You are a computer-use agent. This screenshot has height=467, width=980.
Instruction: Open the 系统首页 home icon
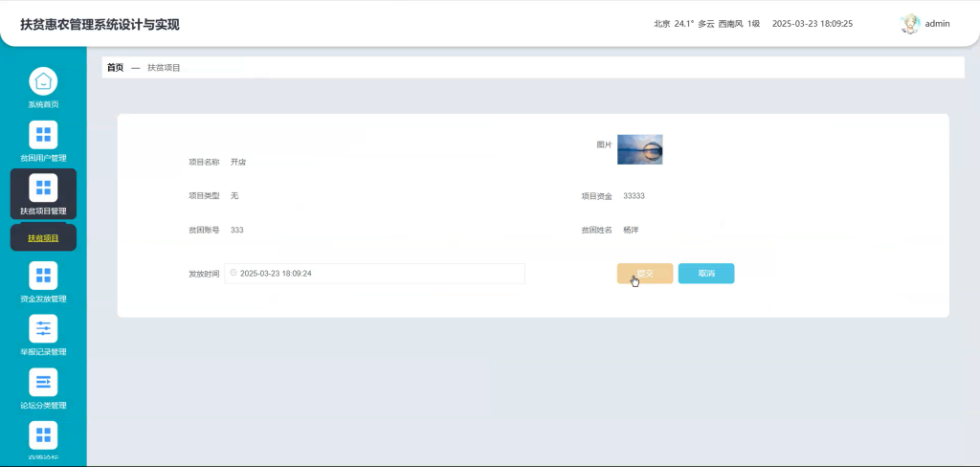pos(43,81)
